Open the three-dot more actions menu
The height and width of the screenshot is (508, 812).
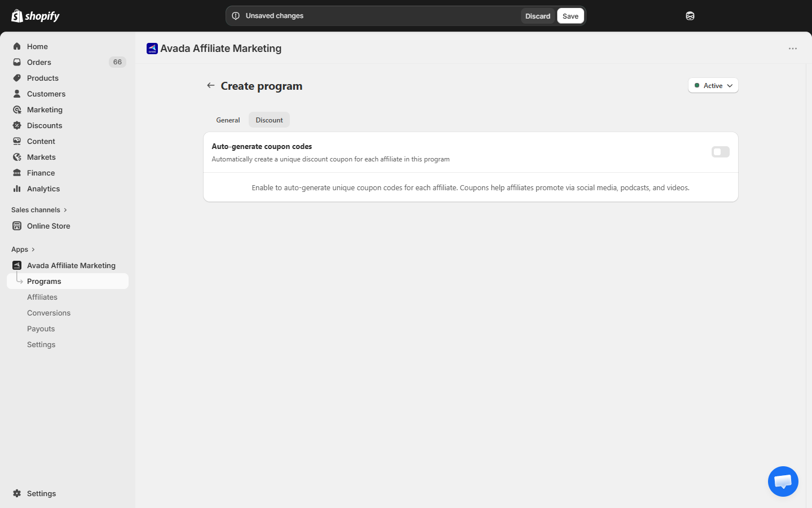tap(793, 49)
